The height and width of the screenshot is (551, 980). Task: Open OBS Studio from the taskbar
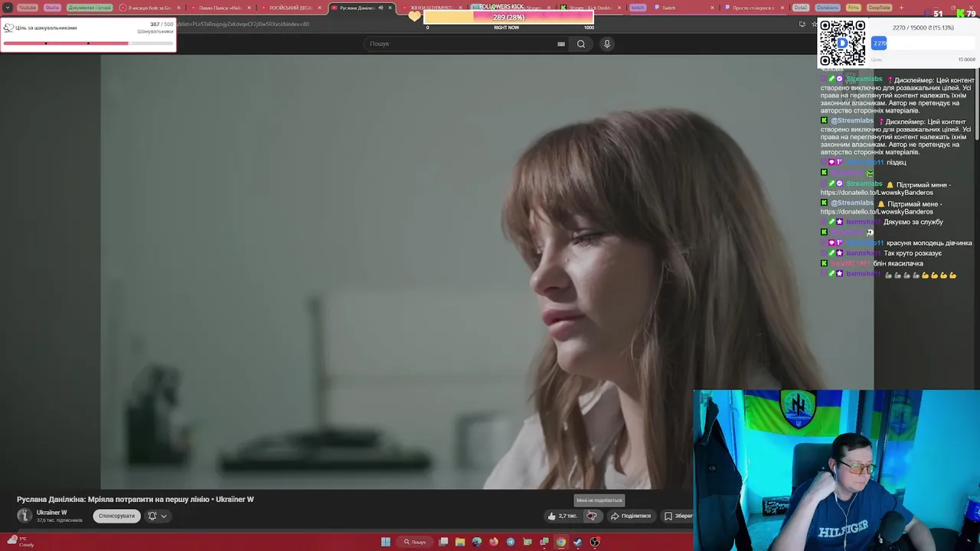click(x=595, y=542)
